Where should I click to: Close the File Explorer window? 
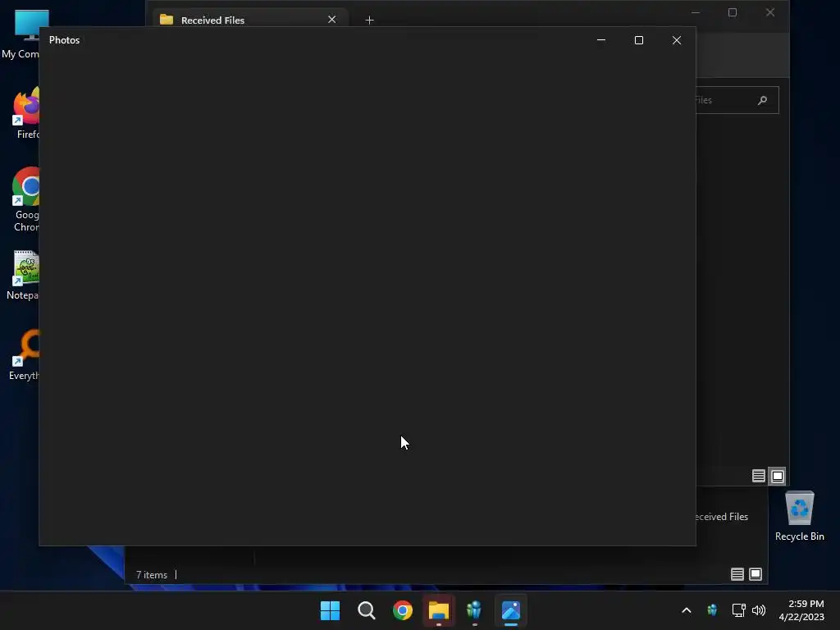[769, 12]
